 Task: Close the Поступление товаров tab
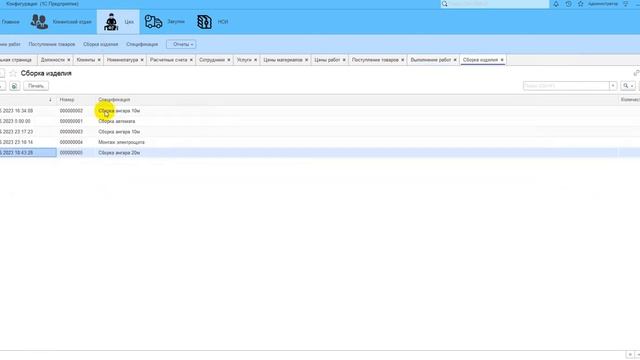coord(402,60)
